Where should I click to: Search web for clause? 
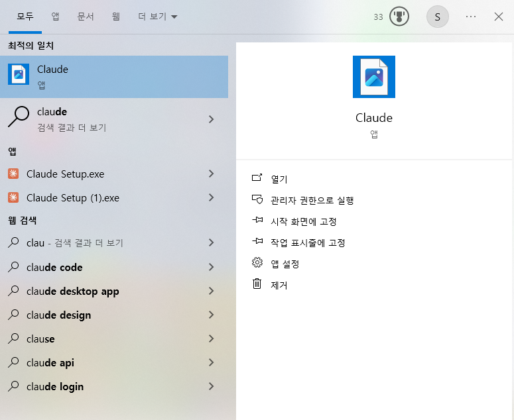(x=40, y=339)
